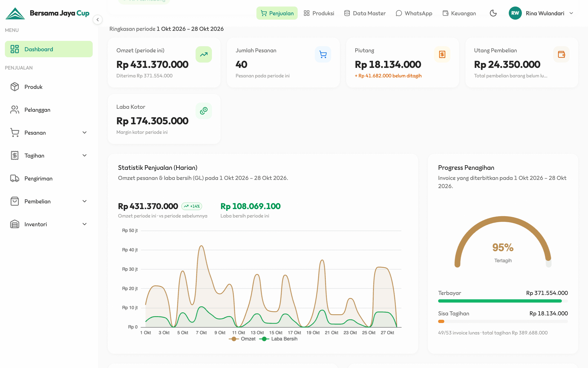Screen dimensions: 588x368
Task: Click '+ Rp 41.682.000 belum ditagih' text
Action: coord(388,76)
